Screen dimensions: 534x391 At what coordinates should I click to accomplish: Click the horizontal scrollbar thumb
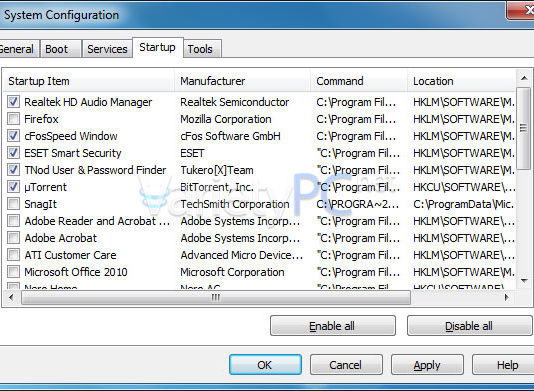pyautogui.click(x=216, y=298)
